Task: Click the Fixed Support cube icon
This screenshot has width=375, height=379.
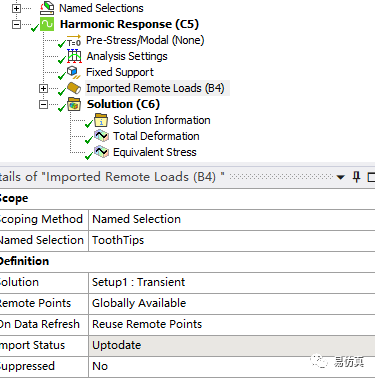Action: [73, 72]
